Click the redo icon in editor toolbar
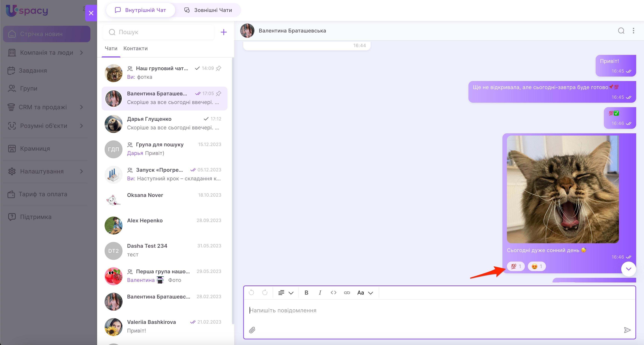This screenshot has height=345, width=644. coord(265,293)
